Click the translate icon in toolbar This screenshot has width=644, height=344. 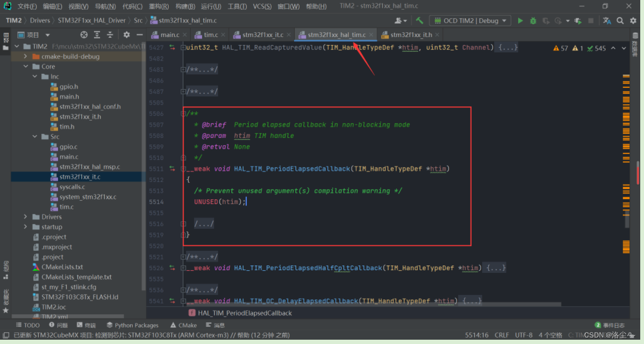pos(606,20)
